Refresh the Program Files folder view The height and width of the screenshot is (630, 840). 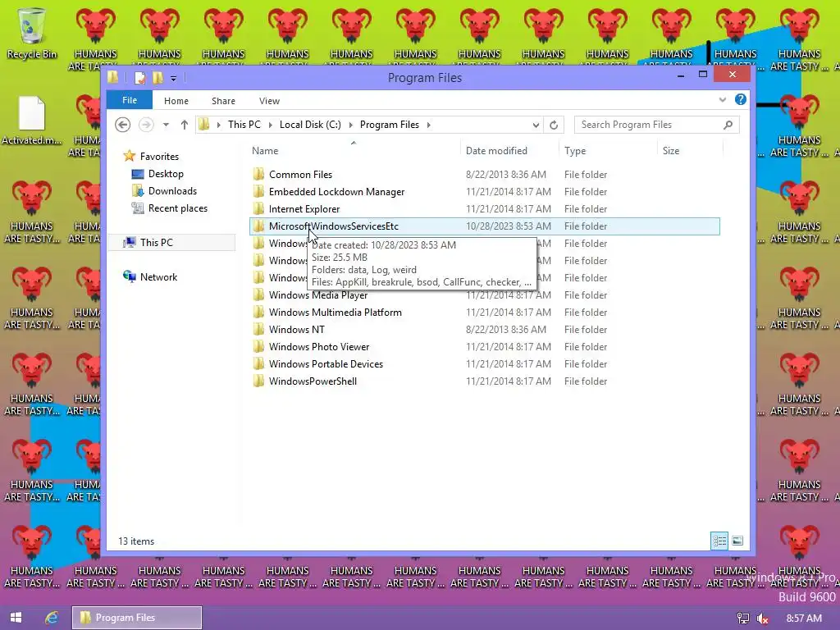(554, 125)
